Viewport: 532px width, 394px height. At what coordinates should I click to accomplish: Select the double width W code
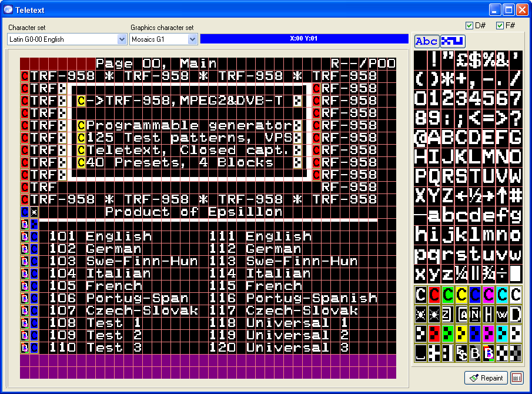502,315
